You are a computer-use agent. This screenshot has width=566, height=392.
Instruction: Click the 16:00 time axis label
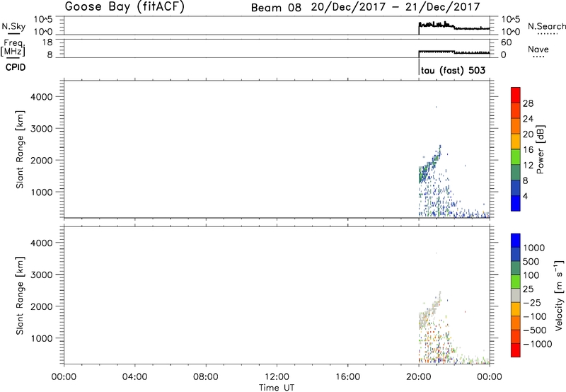point(347,377)
